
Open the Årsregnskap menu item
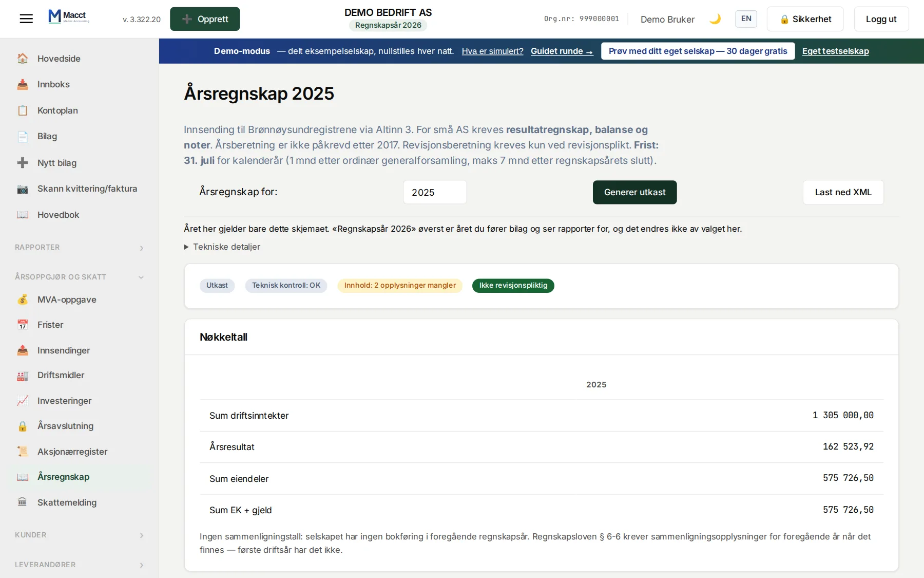pyautogui.click(x=80, y=477)
